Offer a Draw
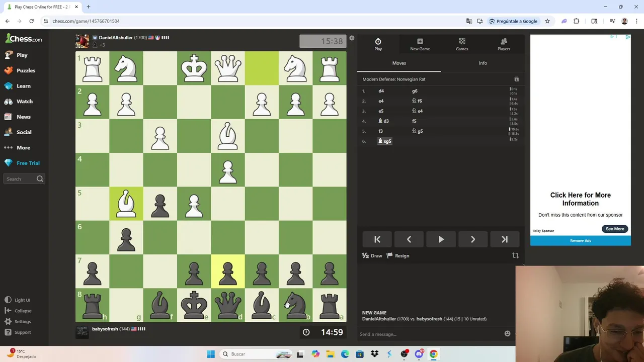The width and height of the screenshot is (644, 362). pos(372,256)
